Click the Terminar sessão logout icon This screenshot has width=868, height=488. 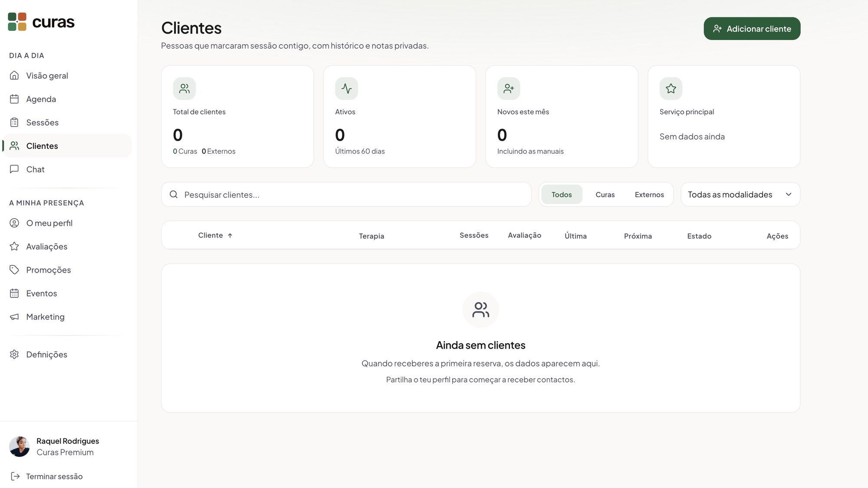coord(15,476)
